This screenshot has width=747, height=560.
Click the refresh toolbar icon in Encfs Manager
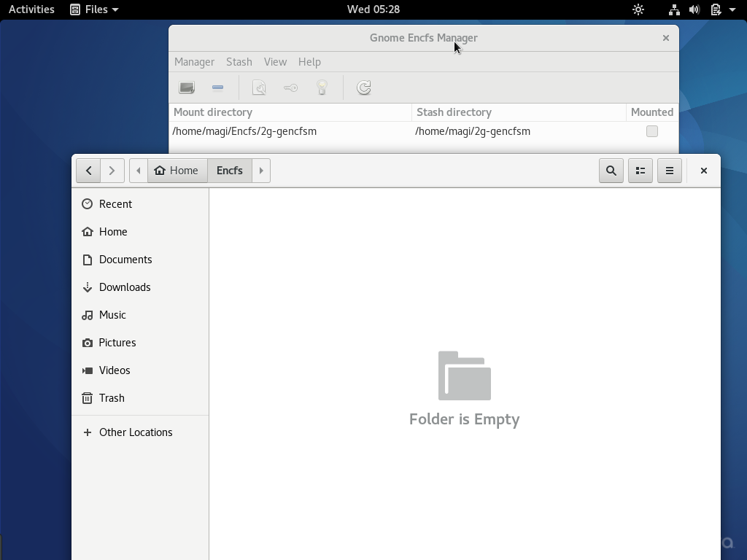coord(364,87)
